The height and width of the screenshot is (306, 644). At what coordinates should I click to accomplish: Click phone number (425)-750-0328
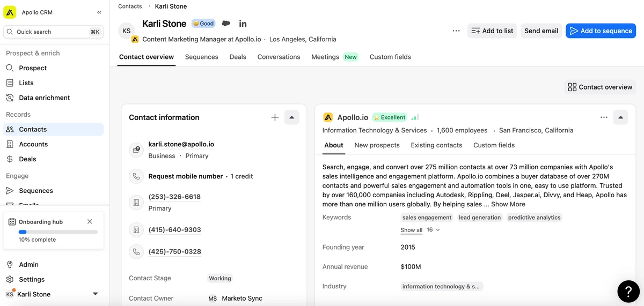pos(174,252)
